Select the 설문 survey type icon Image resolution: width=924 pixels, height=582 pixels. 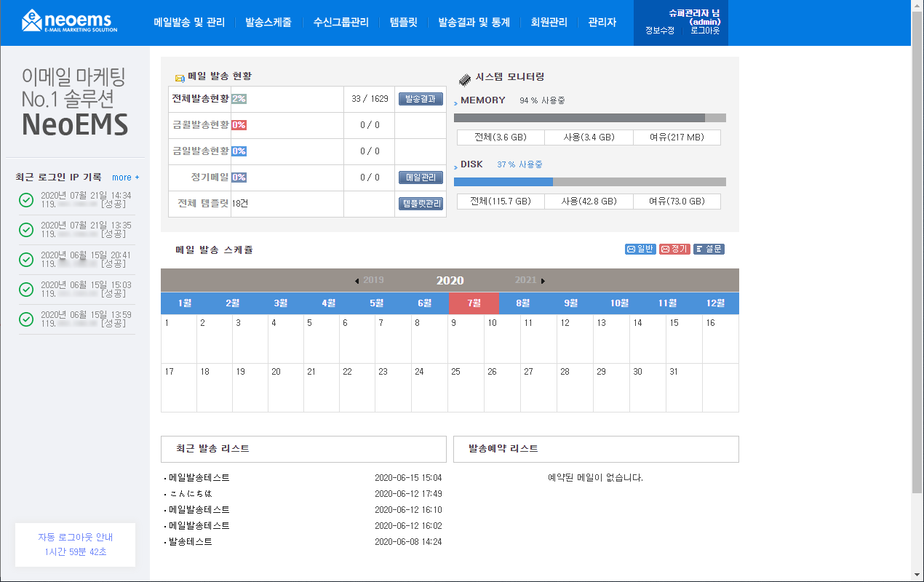[709, 249]
